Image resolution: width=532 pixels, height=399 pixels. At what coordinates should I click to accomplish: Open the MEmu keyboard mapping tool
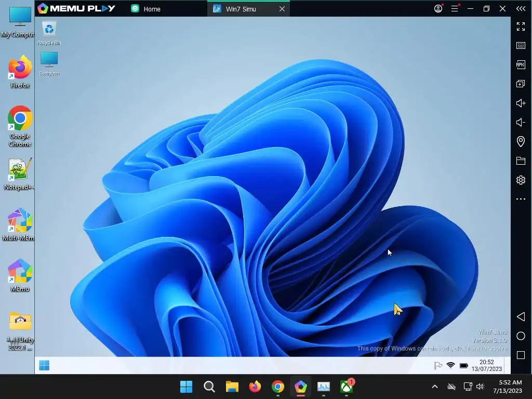(521, 46)
